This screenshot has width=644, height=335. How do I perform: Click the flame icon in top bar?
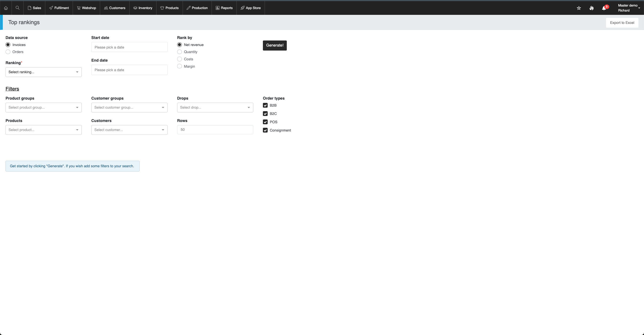tap(591, 8)
